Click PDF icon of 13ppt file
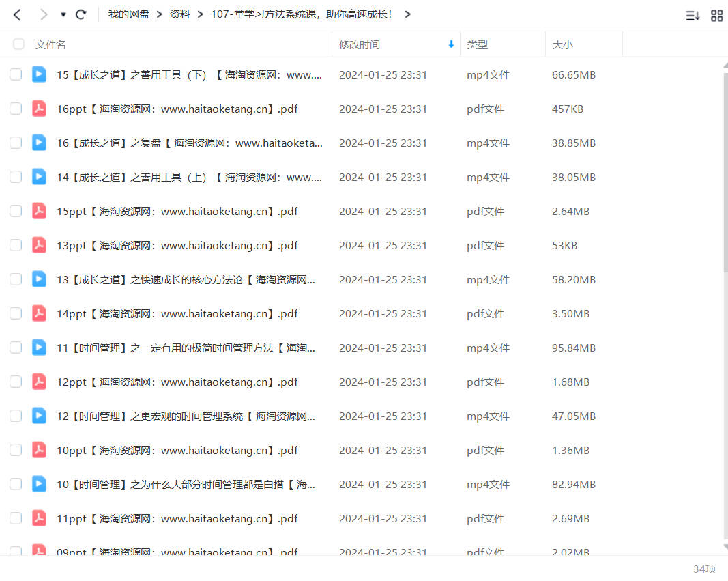 (x=39, y=245)
